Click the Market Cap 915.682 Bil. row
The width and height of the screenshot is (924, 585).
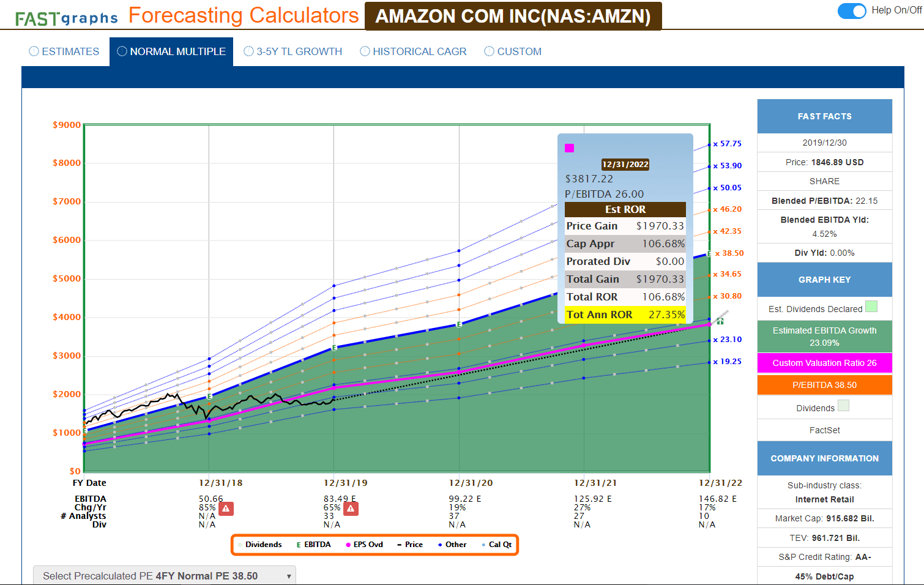tap(824, 518)
